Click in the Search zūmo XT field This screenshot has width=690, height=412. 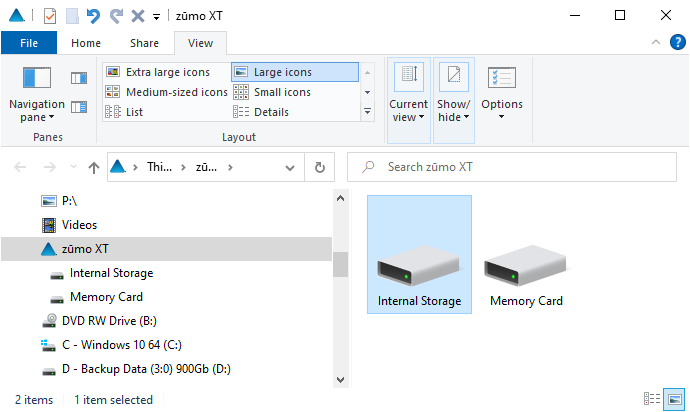(512, 167)
